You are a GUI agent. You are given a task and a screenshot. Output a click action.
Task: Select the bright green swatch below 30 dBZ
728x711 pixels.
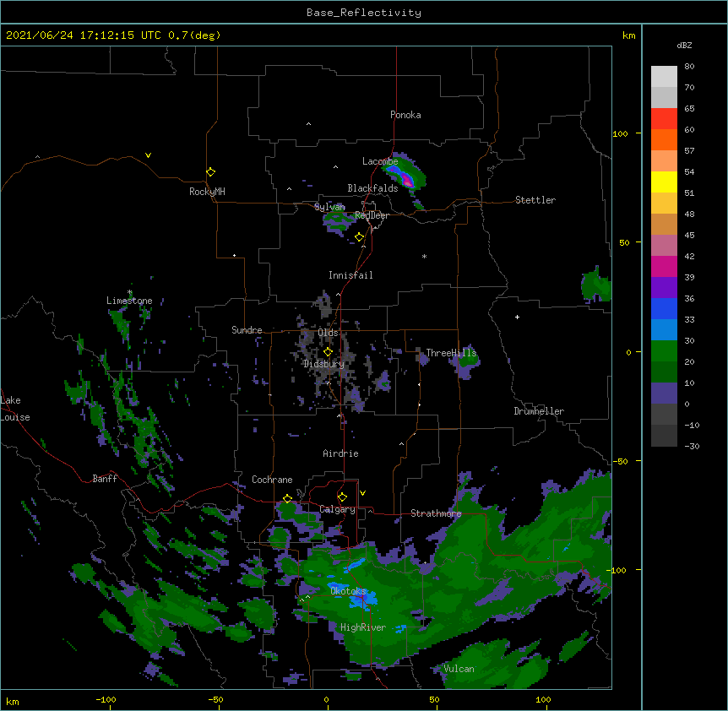(664, 351)
